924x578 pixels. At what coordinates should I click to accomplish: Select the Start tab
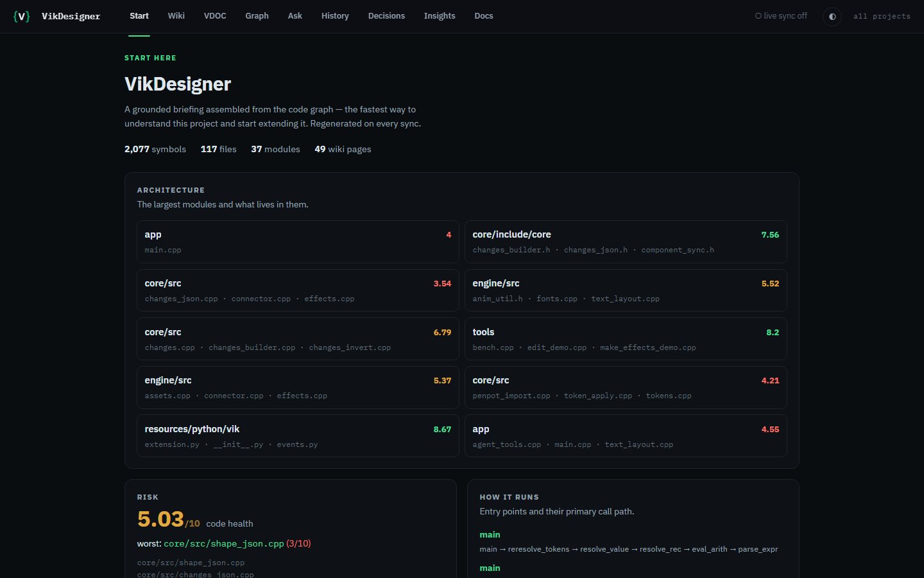tap(139, 16)
